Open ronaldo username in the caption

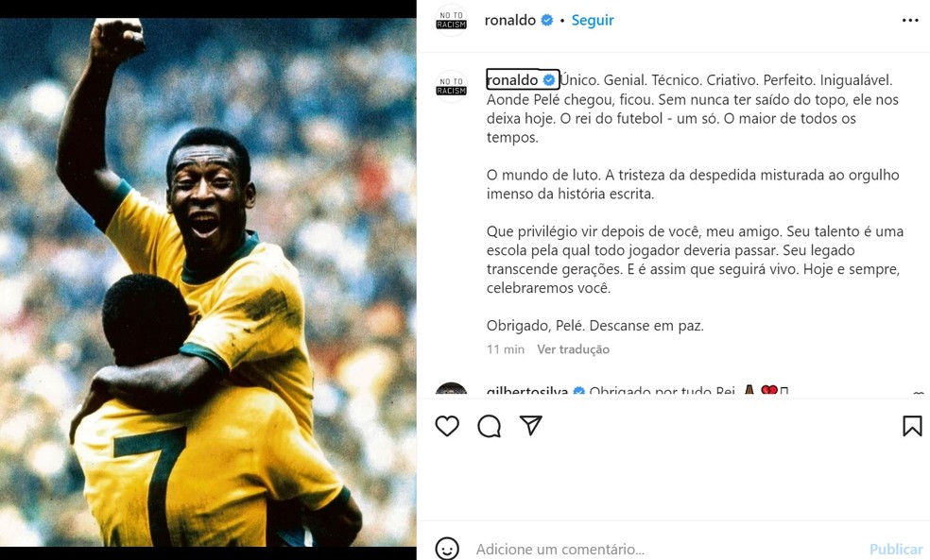[512, 80]
